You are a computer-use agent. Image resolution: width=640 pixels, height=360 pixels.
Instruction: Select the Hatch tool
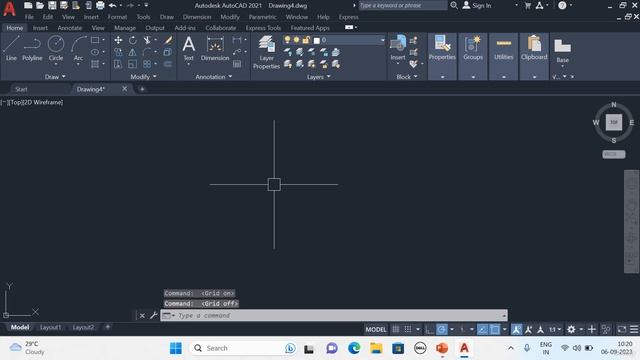95,64
